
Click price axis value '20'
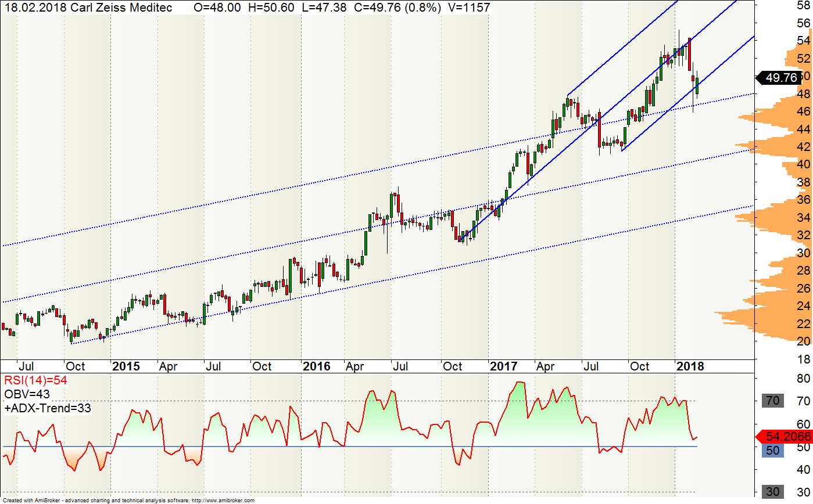(804, 341)
